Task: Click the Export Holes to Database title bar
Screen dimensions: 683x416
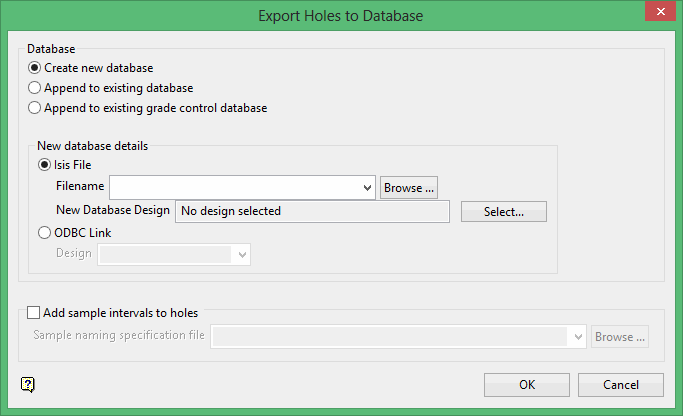Action: (340, 15)
